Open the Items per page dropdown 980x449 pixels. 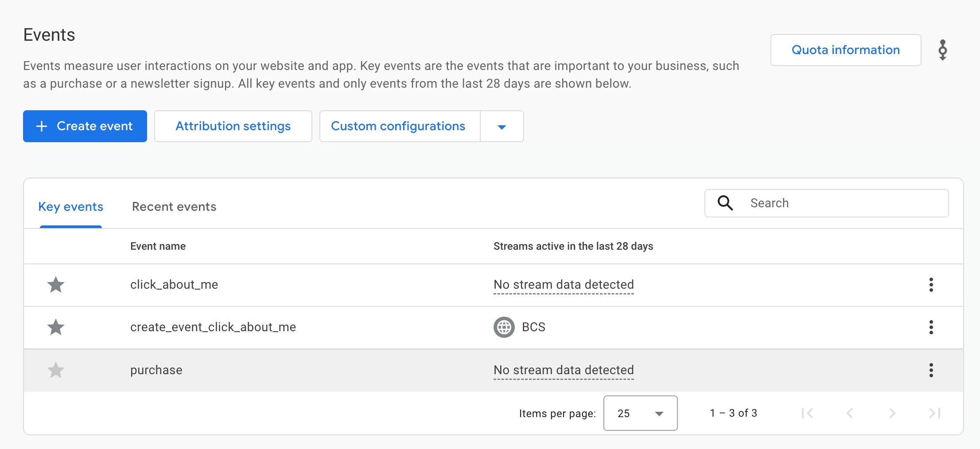coord(640,413)
